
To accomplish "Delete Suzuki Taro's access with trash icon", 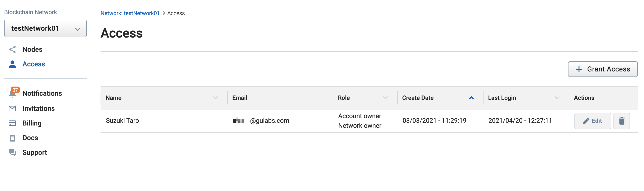I will tap(622, 121).
